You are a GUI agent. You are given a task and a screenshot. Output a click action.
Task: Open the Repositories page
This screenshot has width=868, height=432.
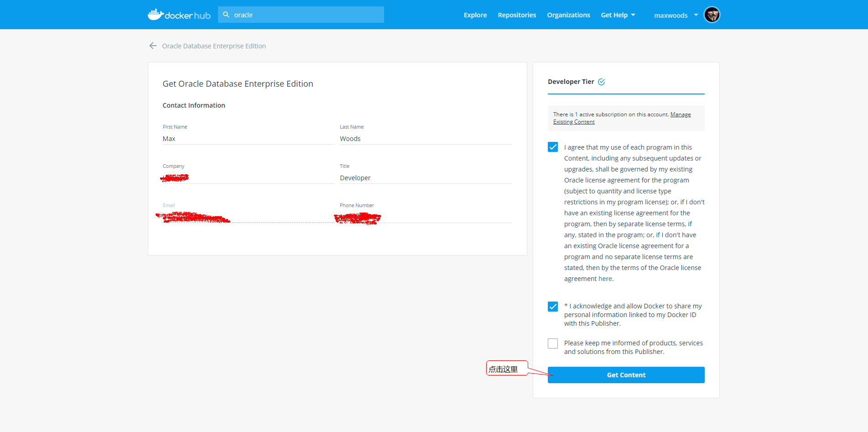pos(517,15)
